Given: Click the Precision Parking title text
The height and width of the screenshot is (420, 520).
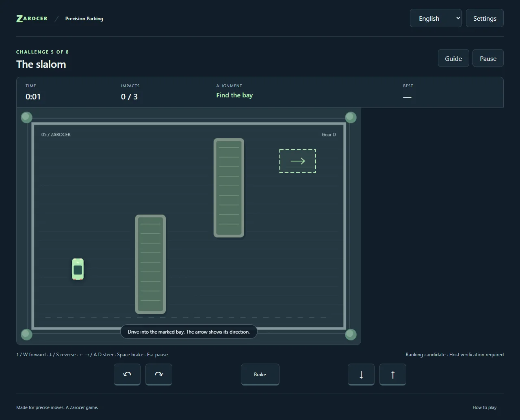Looking at the screenshot, I should (84, 19).
